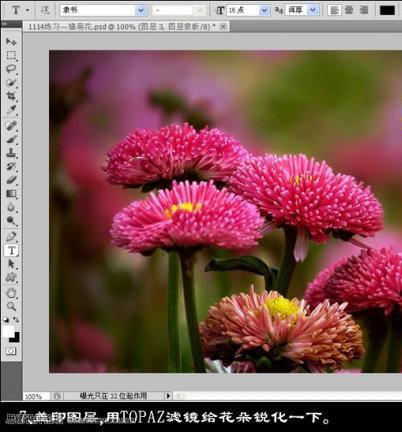402x432 pixels.
Task: Click the black text color swatch
Action: tap(387, 10)
